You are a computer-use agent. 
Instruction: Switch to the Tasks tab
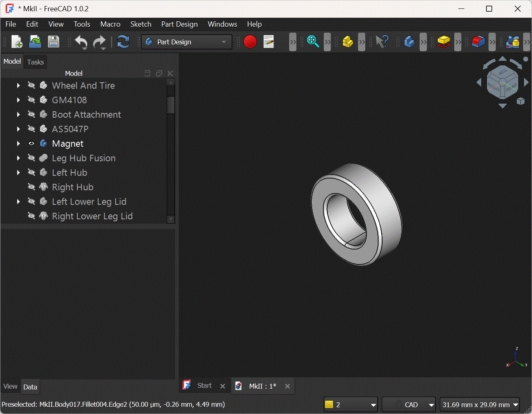pyautogui.click(x=35, y=62)
